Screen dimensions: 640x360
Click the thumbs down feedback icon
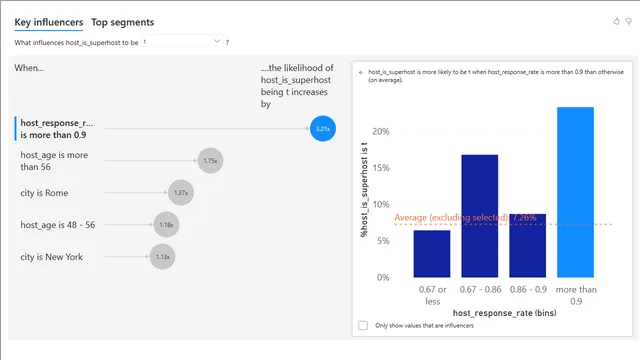click(629, 21)
